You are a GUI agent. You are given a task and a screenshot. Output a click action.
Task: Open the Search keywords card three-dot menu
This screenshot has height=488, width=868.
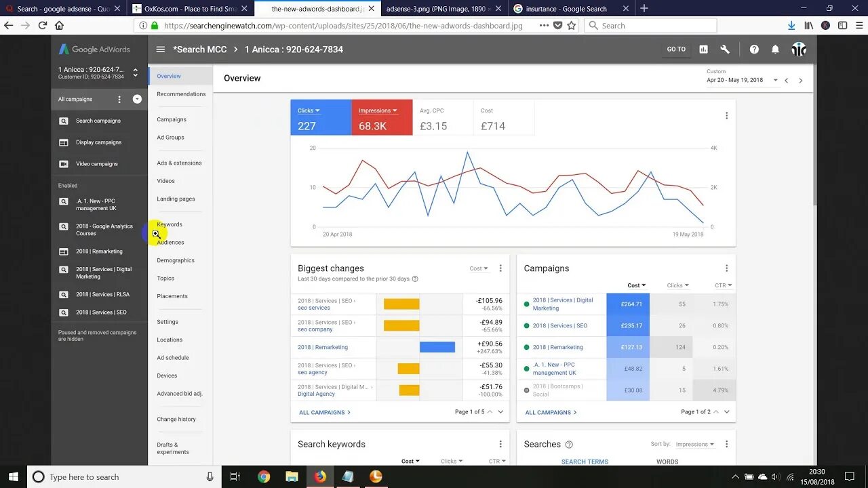click(x=500, y=444)
